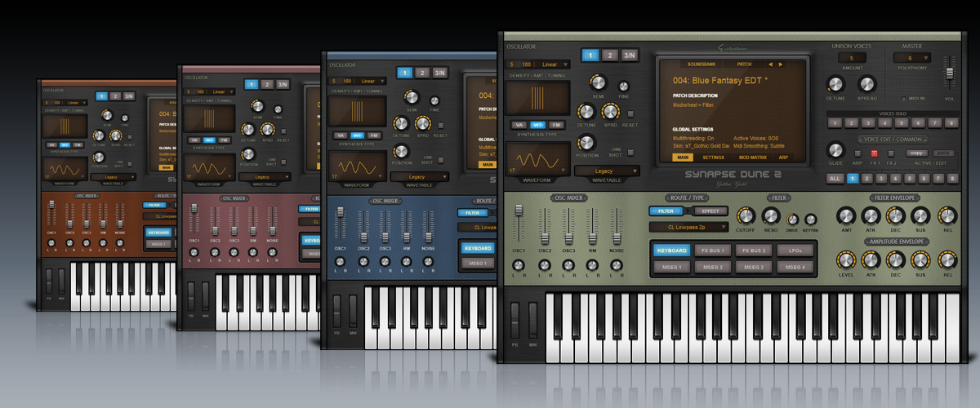Toggle the RESET button on the front synth
Image resolution: width=980 pixels, height=408 pixels.
click(632, 113)
